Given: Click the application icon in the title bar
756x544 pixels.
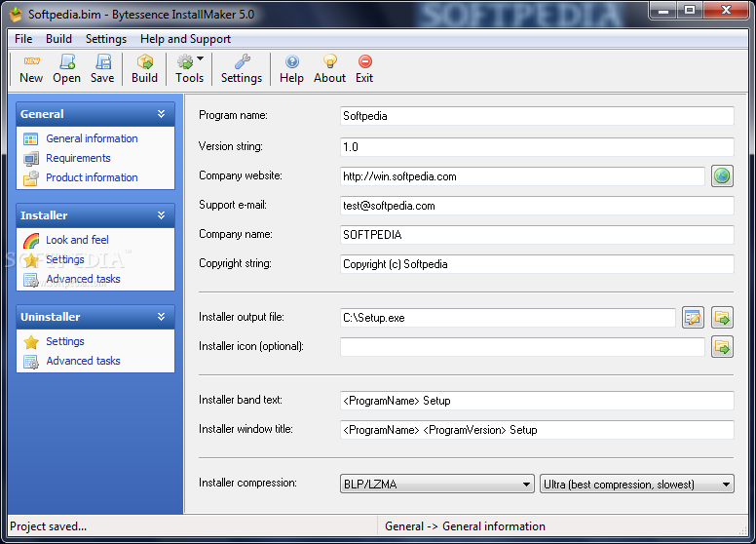Looking at the screenshot, I should (16, 14).
